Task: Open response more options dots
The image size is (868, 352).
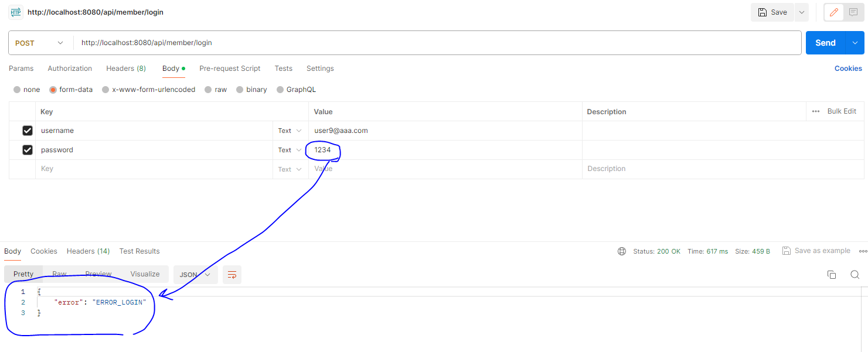Action: (x=863, y=251)
